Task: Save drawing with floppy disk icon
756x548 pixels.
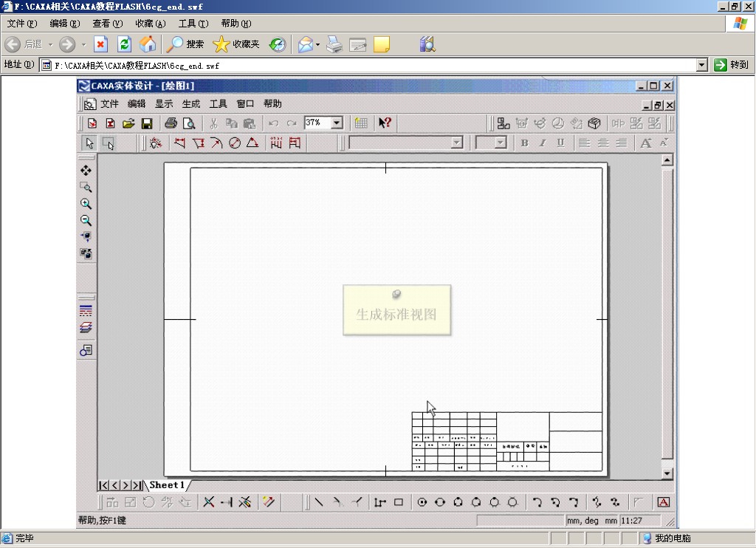Action: point(147,123)
